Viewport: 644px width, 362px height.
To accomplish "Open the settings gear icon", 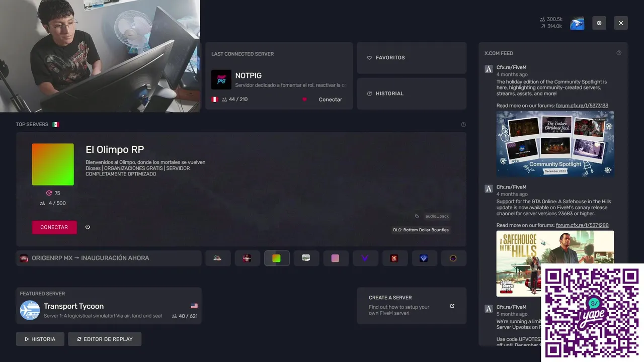I will point(599,23).
